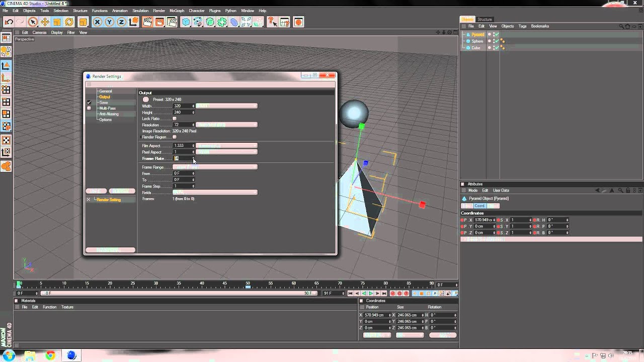Toggle the Lock Ratio checkbox
This screenshot has height=362, width=644.
point(175,119)
